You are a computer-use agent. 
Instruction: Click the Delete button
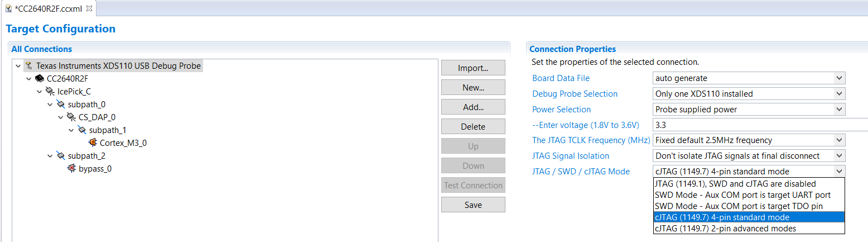point(473,127)
